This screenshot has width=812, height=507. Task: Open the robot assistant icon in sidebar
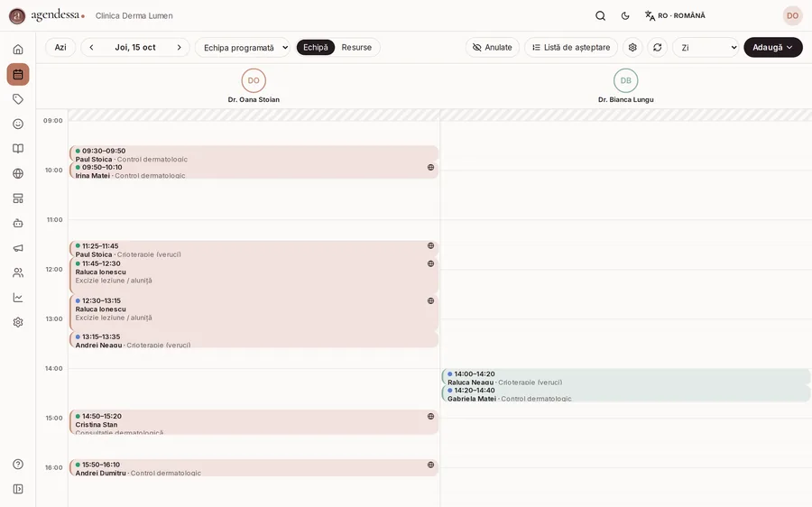[18, 223]
